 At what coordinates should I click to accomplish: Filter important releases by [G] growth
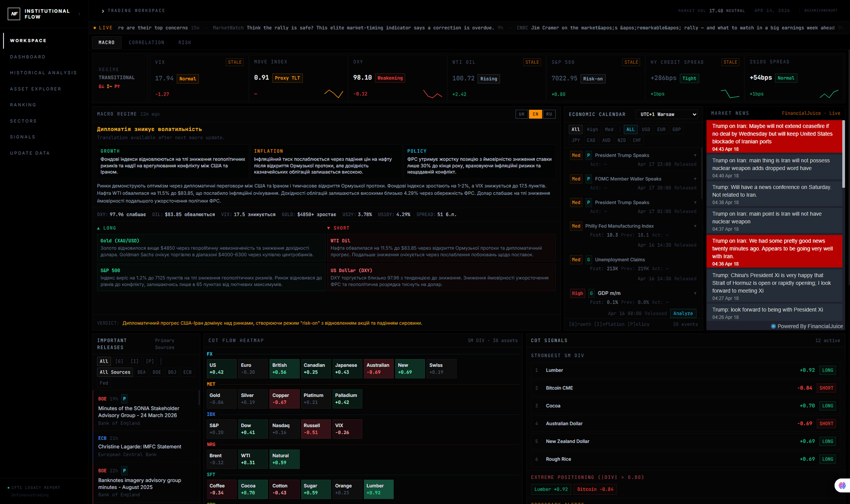[120, 362]
